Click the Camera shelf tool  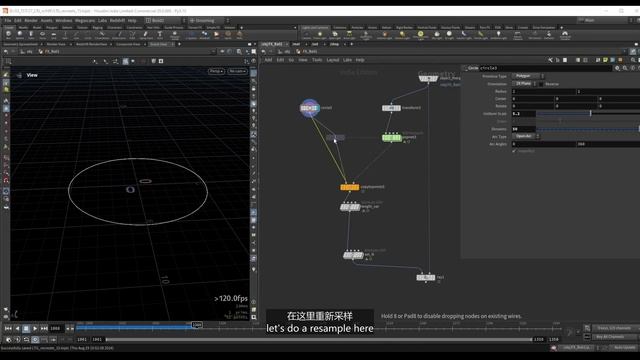coord(307,35)
